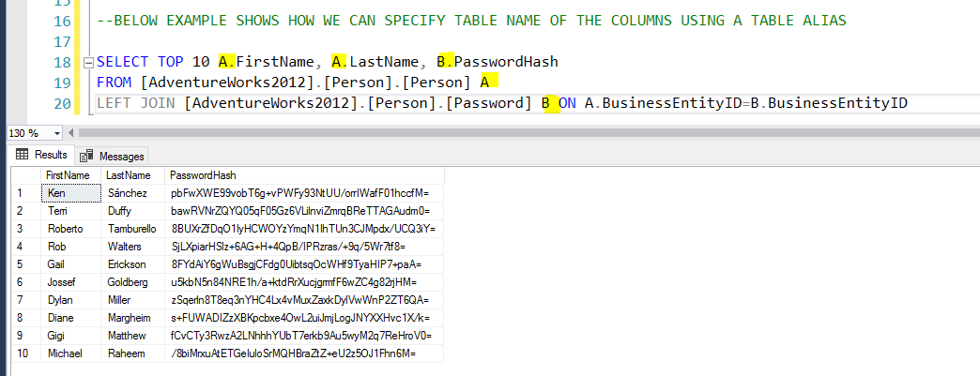This screenshot has width=980, height=376.
Task: Select the cell containing Margheim
Action: (132, 318)
